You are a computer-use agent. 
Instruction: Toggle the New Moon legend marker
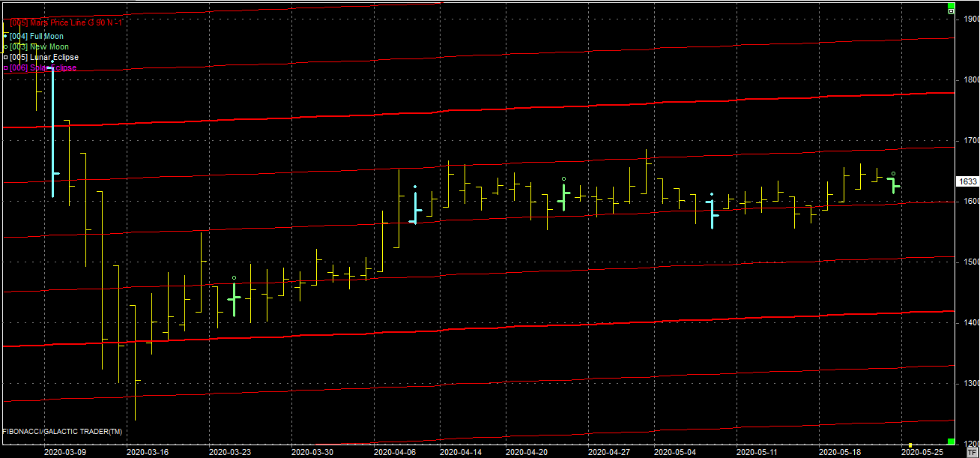(5, 46)
